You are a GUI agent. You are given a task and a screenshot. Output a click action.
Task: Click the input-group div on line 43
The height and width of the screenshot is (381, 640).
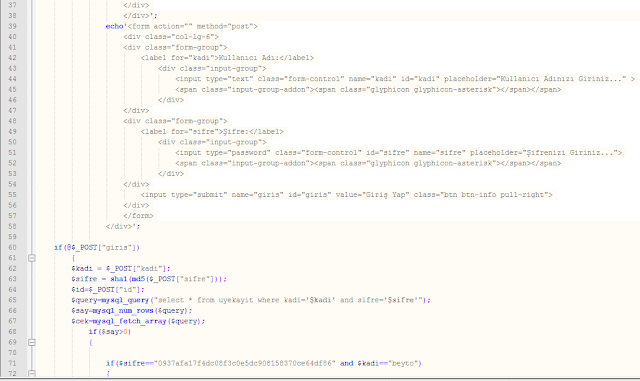212,69
